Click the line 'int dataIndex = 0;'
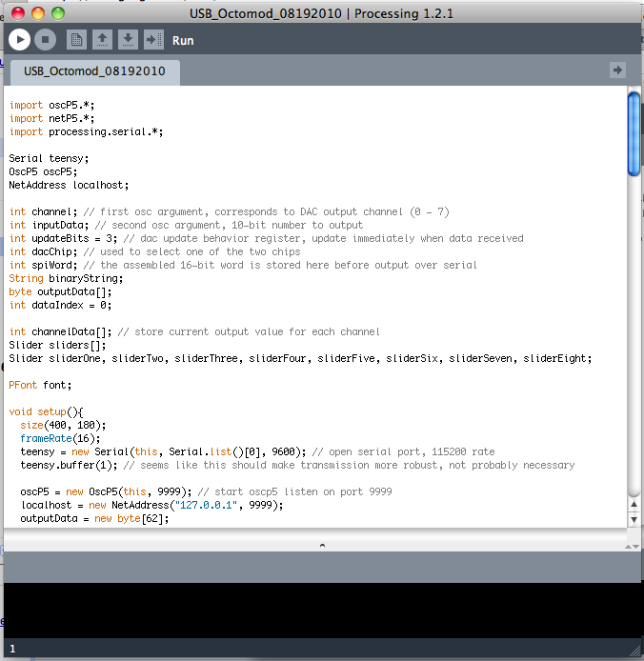 pyautogui.click(x=60, y=305)
